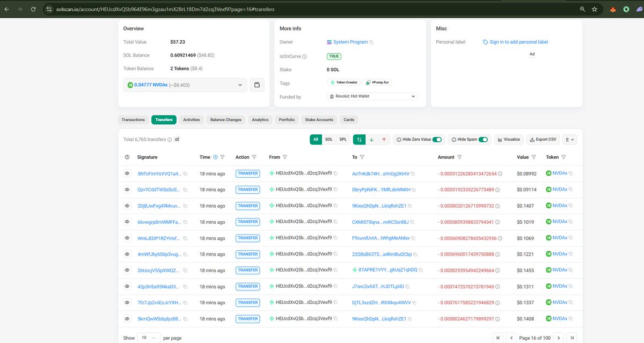Open the Value column filter funnel

click(534, 157)
